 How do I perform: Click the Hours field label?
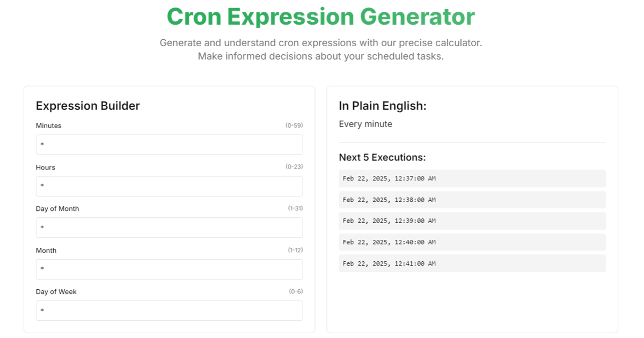tap(46, 167)
